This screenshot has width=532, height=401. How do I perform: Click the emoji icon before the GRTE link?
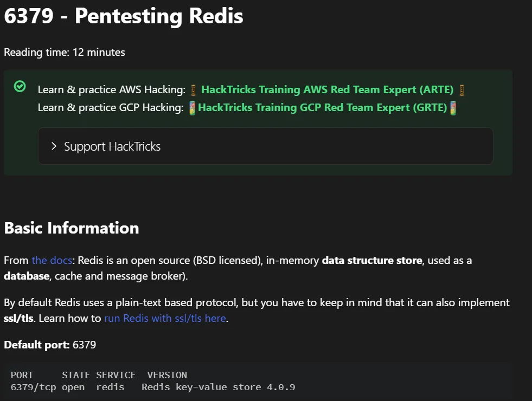click(192, 108)
